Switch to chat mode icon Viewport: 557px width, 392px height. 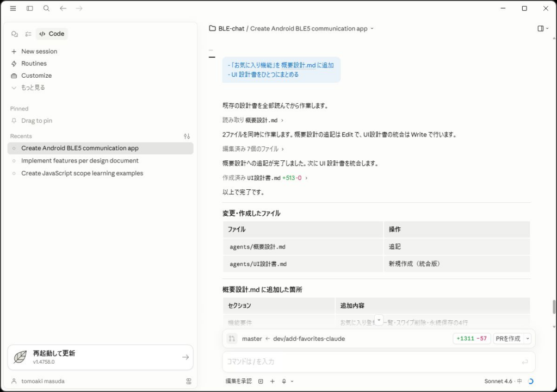pos(15,34)
